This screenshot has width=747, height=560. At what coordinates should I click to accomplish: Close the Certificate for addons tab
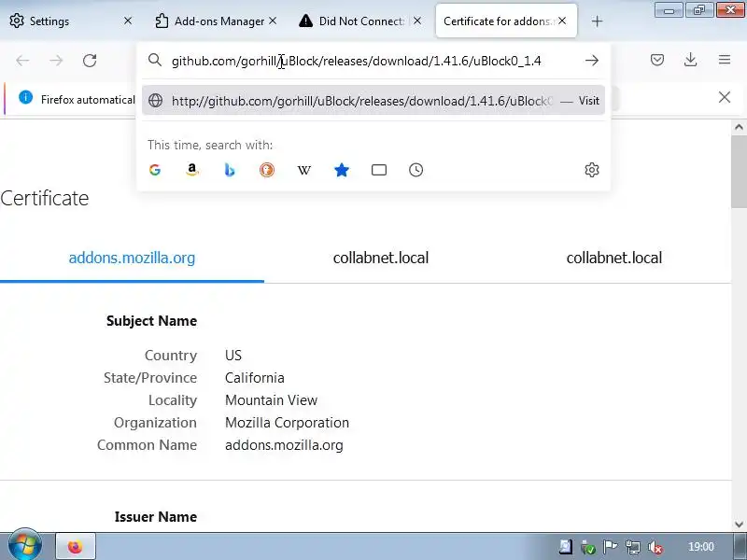click(562, 21)
